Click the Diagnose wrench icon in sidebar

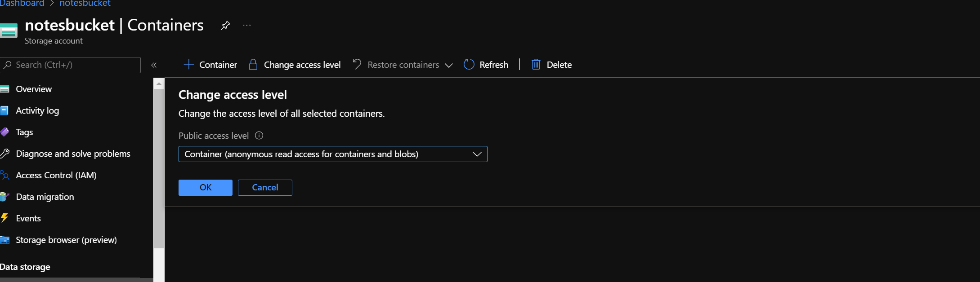pos(4,154)
